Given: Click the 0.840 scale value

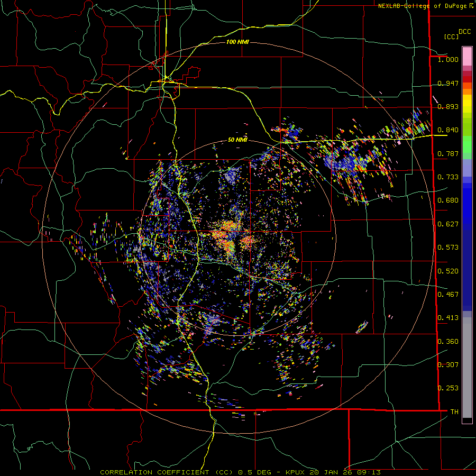Looking at the screenshot, I should 448,130.
